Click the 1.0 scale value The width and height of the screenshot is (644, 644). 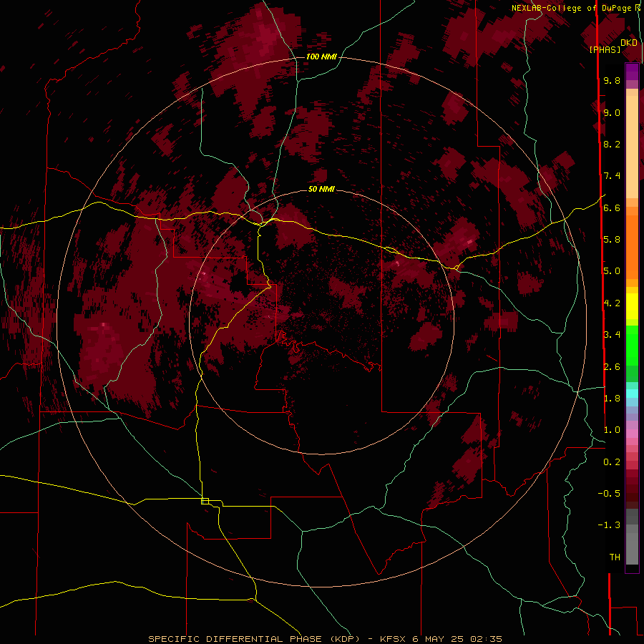point(612,430)
